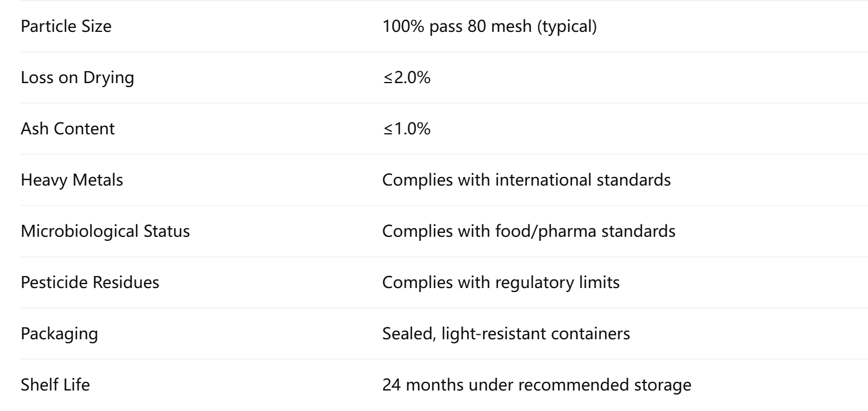The height and width of the screenshot is (411, 868).
Task: Click 'Complies' in the Microbiological Status row
Action: point(410,231)
